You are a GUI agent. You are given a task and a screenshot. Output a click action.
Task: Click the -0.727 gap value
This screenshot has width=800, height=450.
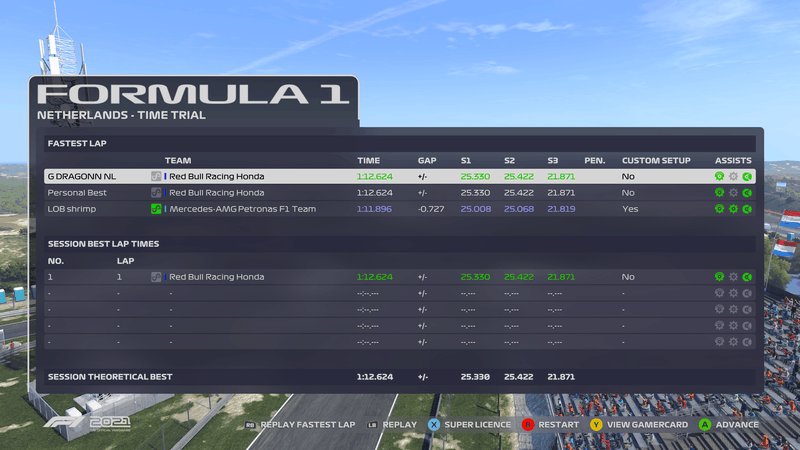tap(431, 209)
